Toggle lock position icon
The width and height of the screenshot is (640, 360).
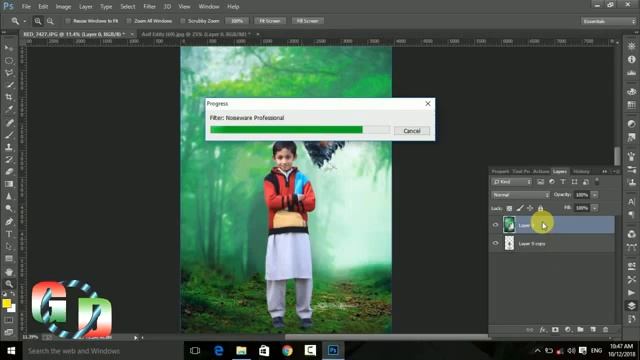pos(530,208)
